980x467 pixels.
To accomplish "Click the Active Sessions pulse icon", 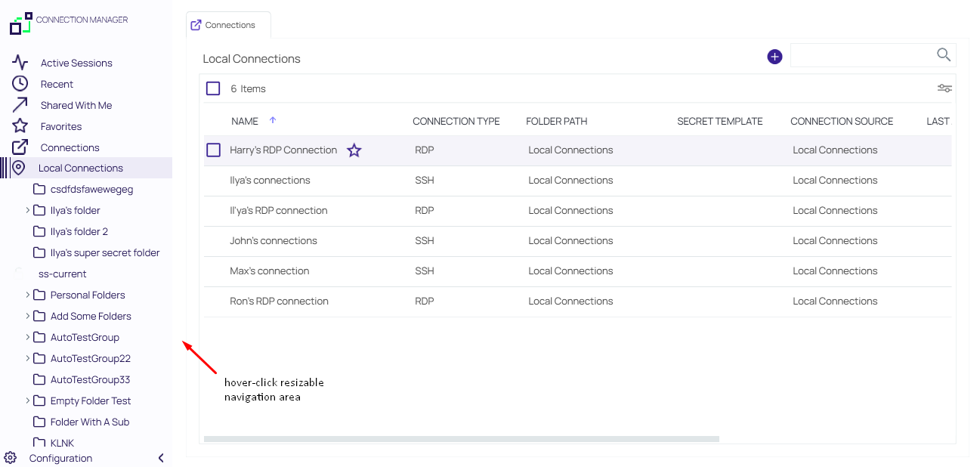I will point(20,63).
